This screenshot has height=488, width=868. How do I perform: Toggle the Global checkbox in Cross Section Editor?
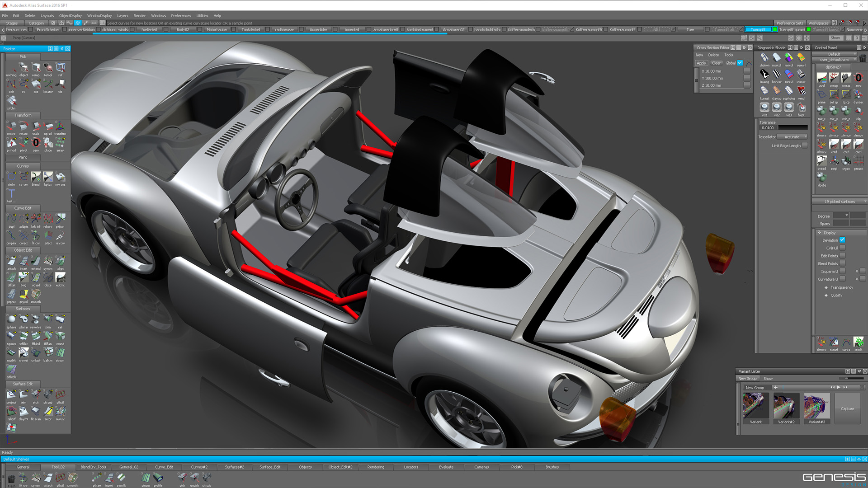click(x=740, y=63)
